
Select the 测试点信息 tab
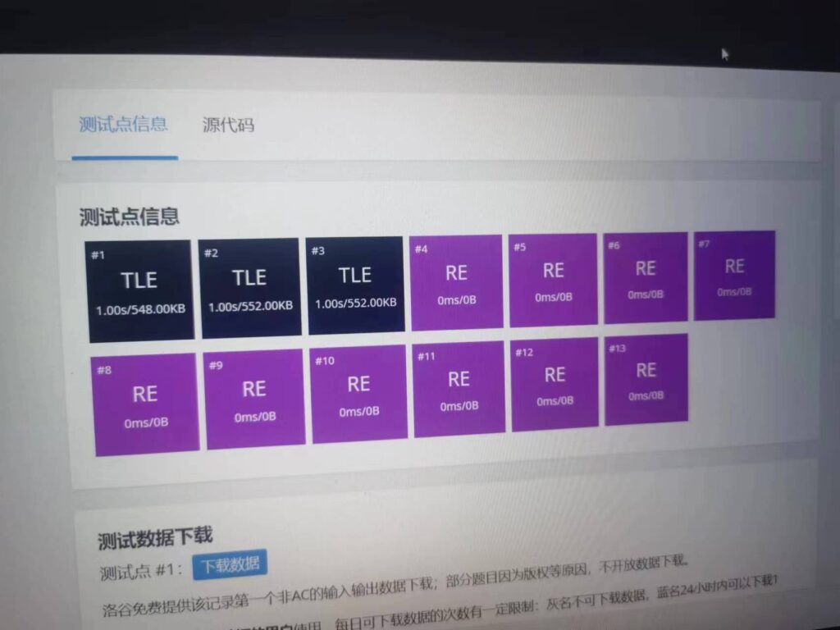pos(123,124)
